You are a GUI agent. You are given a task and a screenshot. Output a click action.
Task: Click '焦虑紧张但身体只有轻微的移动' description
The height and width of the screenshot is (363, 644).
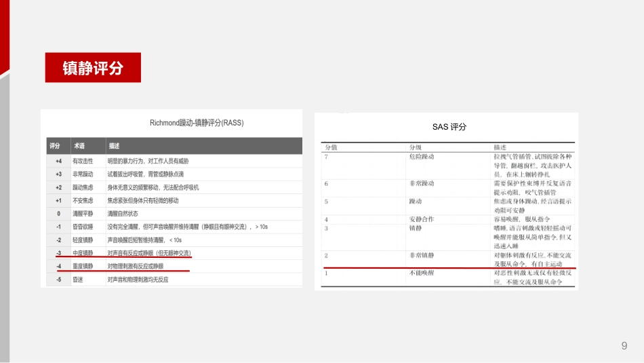tap(143, 201)
